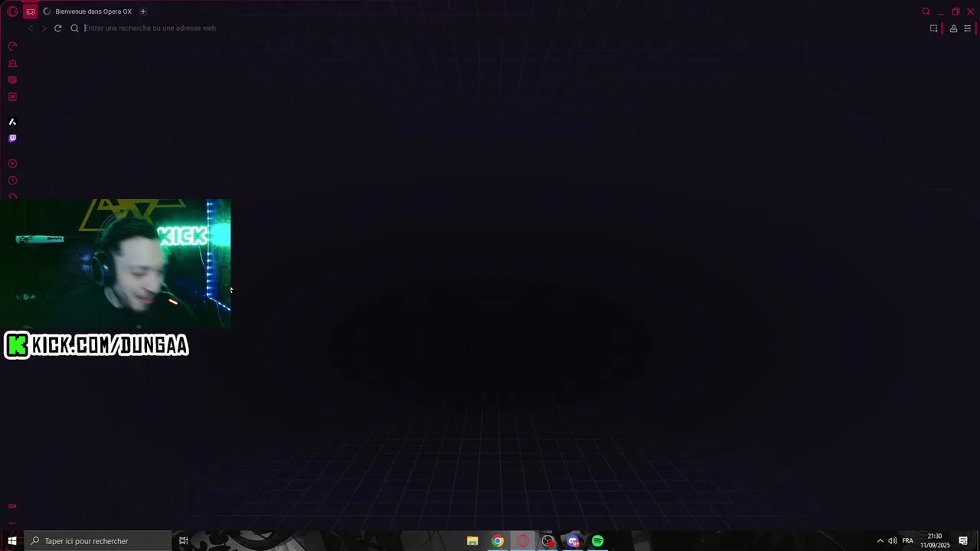Open a new tab with plus button

point(143,11)
